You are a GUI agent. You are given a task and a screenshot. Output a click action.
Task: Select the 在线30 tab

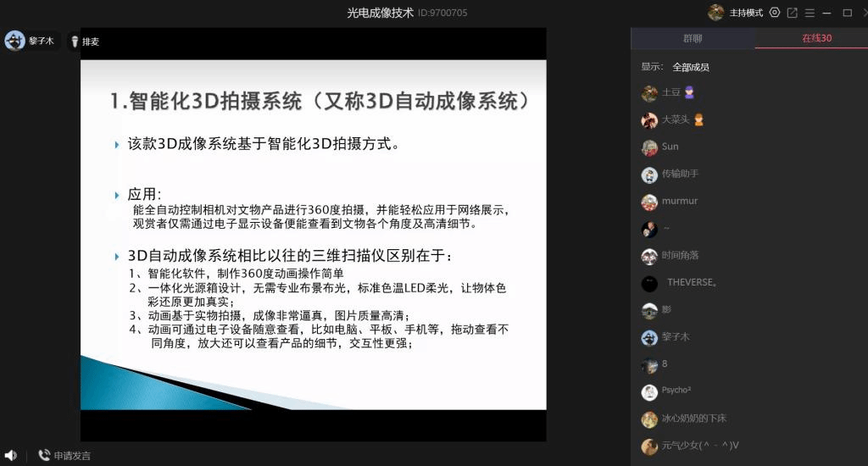point(816,38)
